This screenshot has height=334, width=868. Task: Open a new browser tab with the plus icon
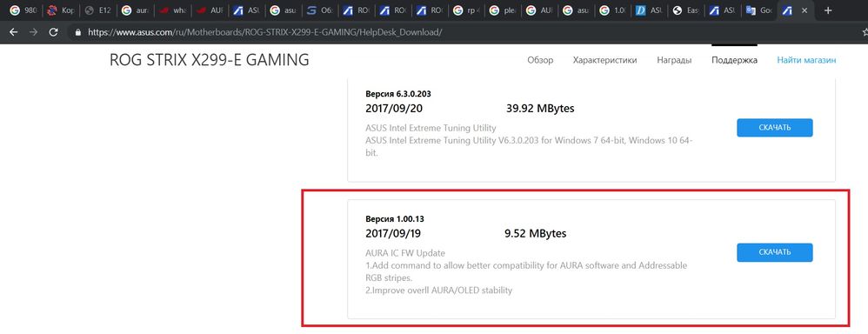click(828, 10)
